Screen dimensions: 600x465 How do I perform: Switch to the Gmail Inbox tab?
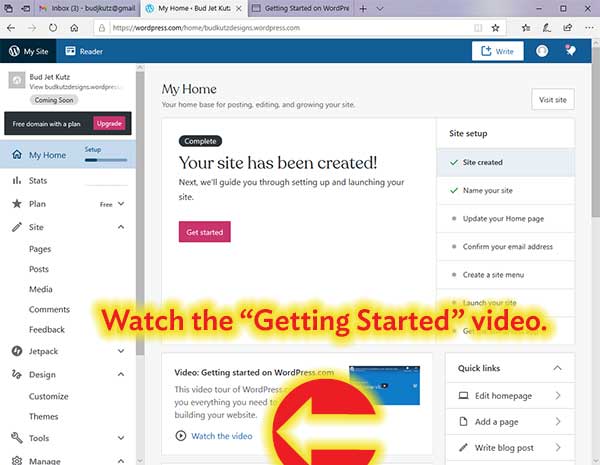[x=87, y=8]
